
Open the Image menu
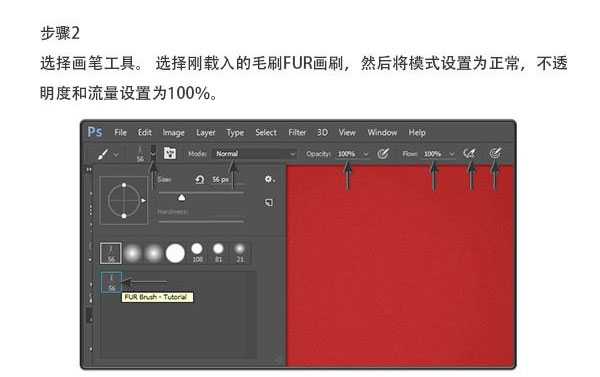173,133
